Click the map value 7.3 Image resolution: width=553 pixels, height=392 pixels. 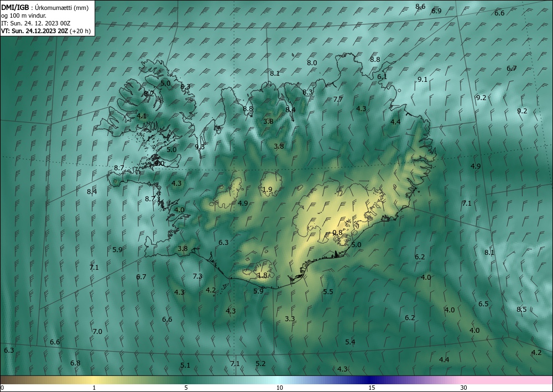point(197,276)
